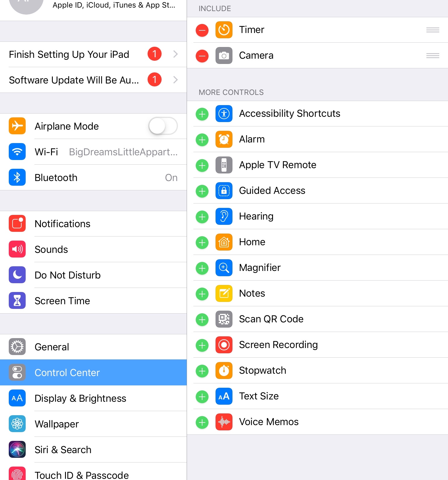This screenshot has height=480, width=448.
Task: Open Wi-Fi network settings row
Action: pyautogui.click(x=93, y=152)
